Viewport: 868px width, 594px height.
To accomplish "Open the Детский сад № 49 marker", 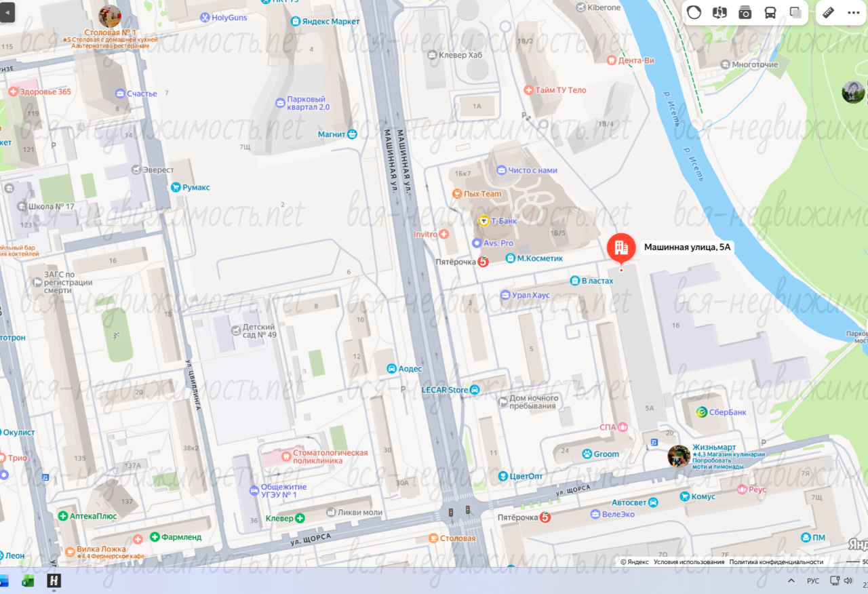I will (x=235, y=331).
